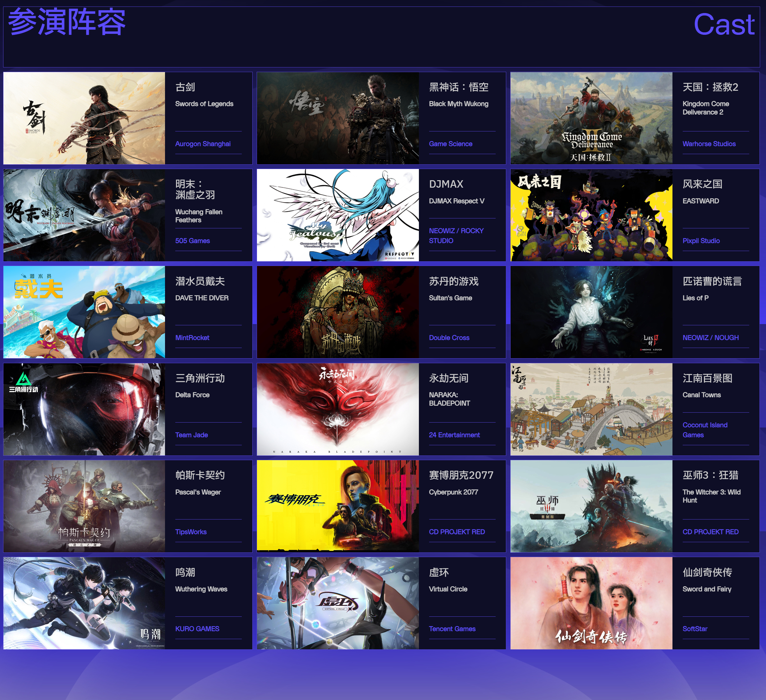Screen dimensions: 766x700
Task: Click the "Sword and Fairy" title text
Action: coord(707,589)
